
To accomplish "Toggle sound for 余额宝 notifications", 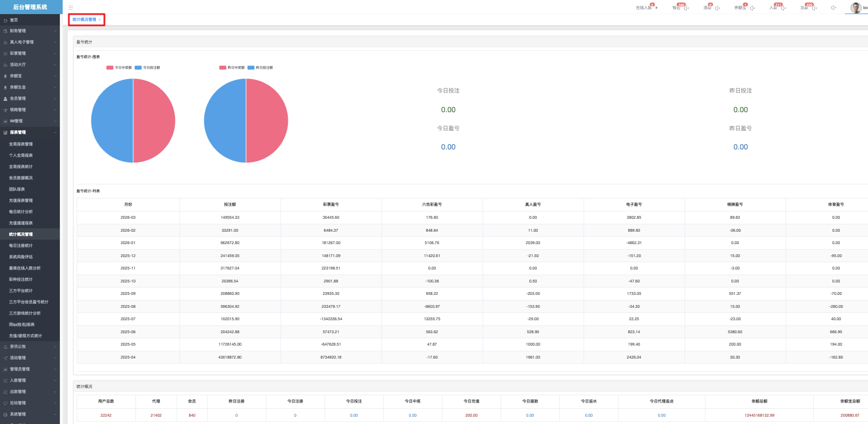I will [x=751, y=8].
